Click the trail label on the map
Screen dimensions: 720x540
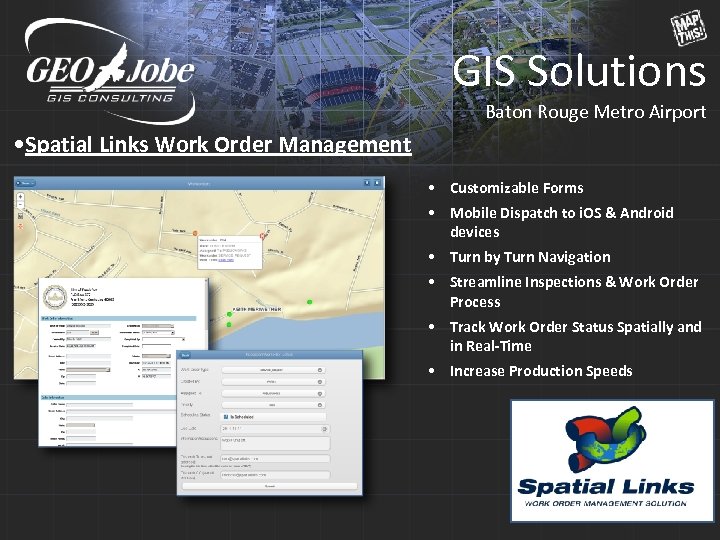(x=256, y=309)
